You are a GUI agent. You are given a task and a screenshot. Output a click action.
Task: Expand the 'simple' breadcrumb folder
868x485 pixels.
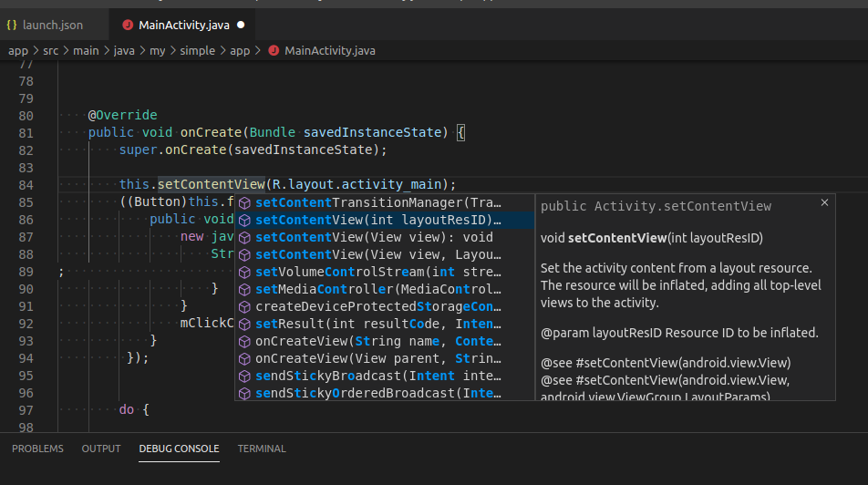[x=197, y=51]
